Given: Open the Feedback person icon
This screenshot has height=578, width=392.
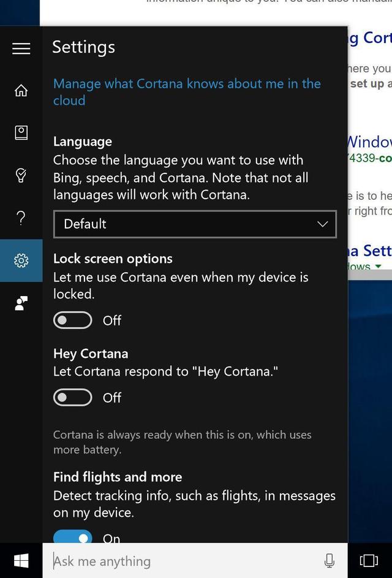Looking at the screenshot, I should tap(21, 303).
